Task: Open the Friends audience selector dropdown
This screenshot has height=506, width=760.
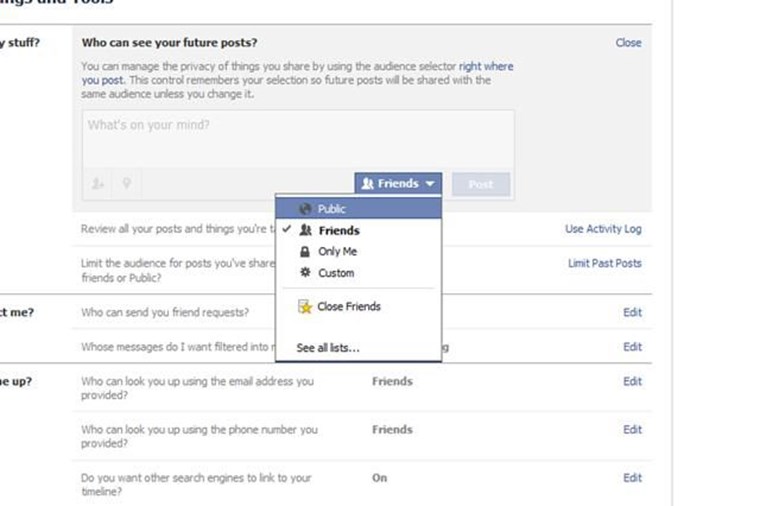Action: [x=397, y=184]
